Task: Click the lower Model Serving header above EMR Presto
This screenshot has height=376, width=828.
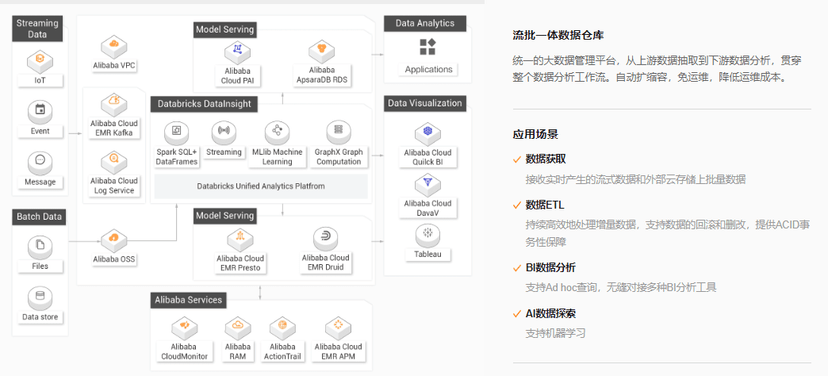Action: point(225,215)
